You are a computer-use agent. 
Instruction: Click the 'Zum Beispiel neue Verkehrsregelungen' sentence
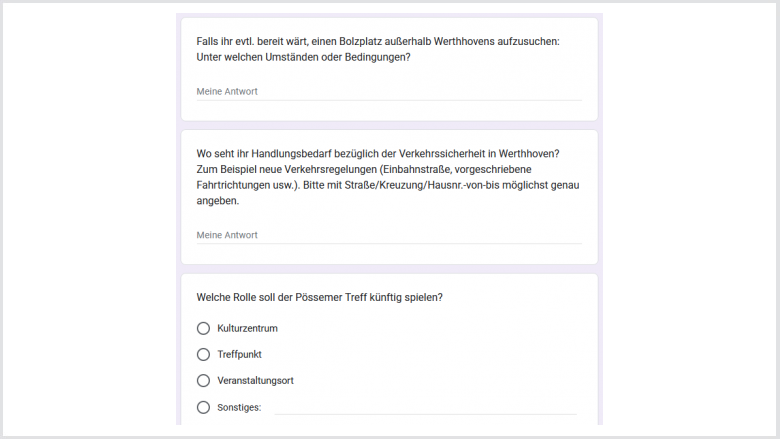point(364,170)
